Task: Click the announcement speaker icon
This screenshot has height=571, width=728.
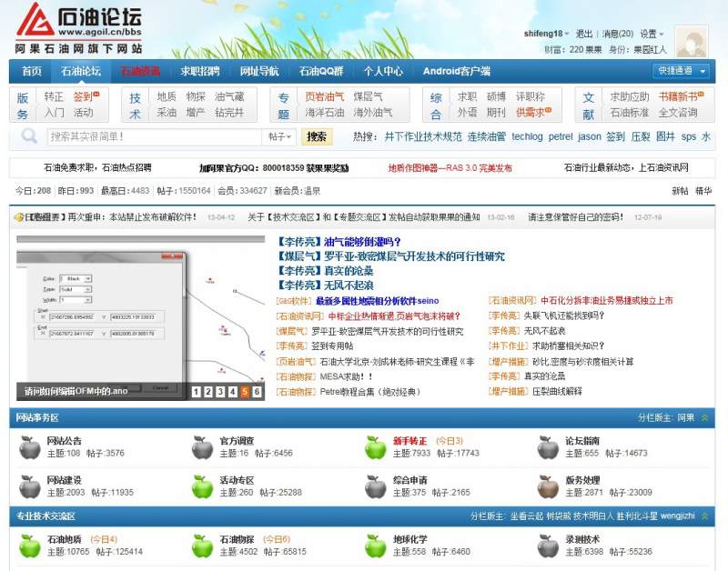Action: tap(18, 217)
